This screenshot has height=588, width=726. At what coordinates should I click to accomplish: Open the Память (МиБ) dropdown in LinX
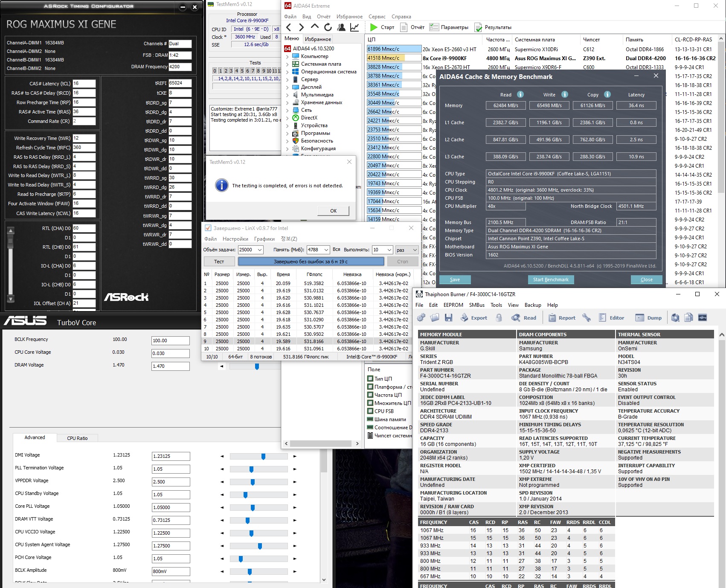tap(326, 250)
